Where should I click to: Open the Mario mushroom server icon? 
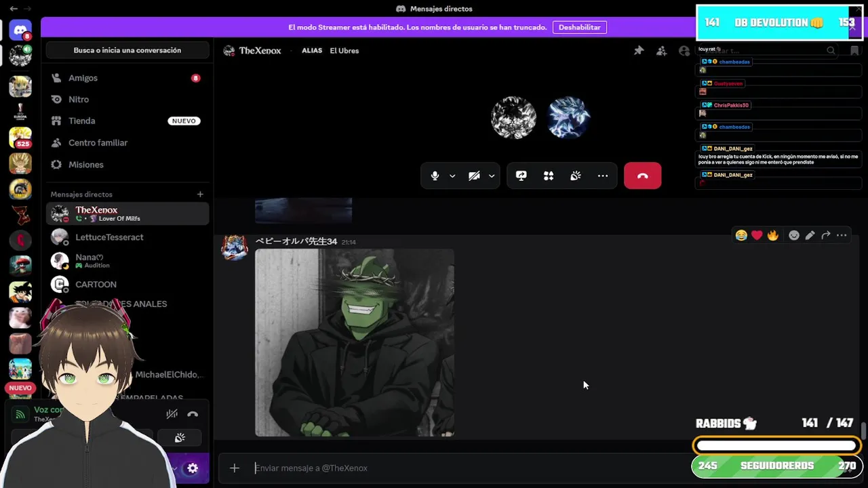click(20, 266)
